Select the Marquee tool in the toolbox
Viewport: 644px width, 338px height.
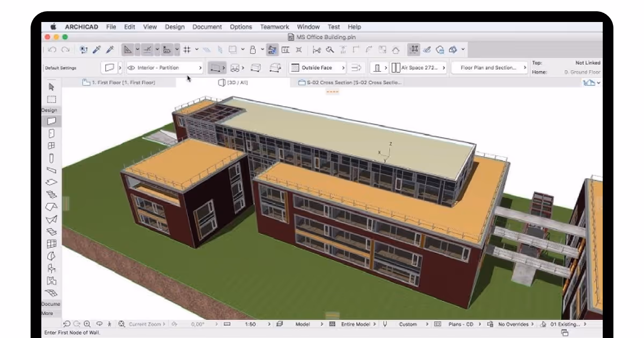[x=52, y=99]
